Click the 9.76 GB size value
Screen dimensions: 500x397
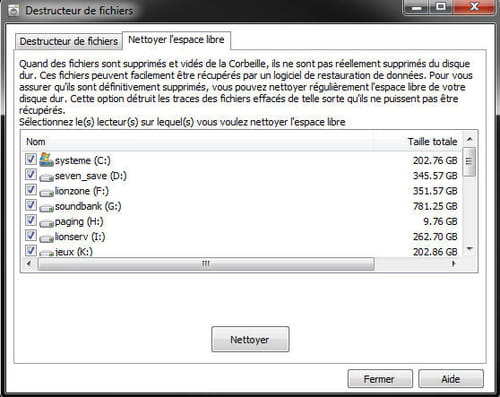(x=440, y=222)
